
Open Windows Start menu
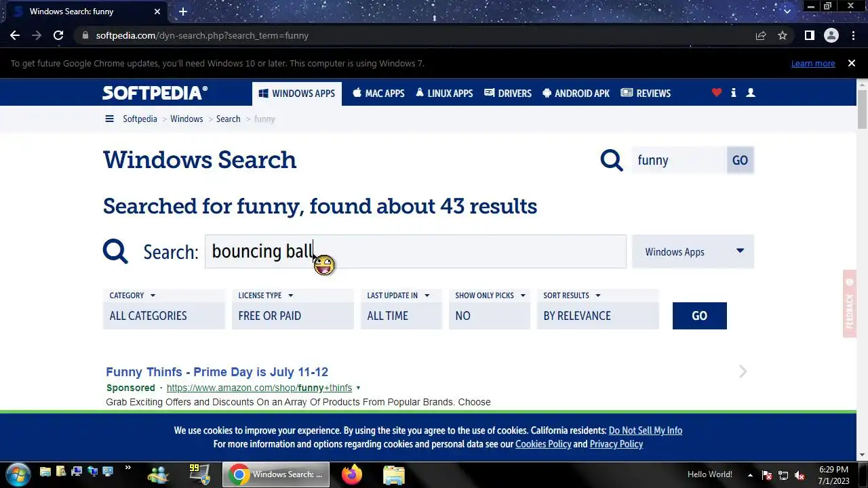click(x=18, y=474)
